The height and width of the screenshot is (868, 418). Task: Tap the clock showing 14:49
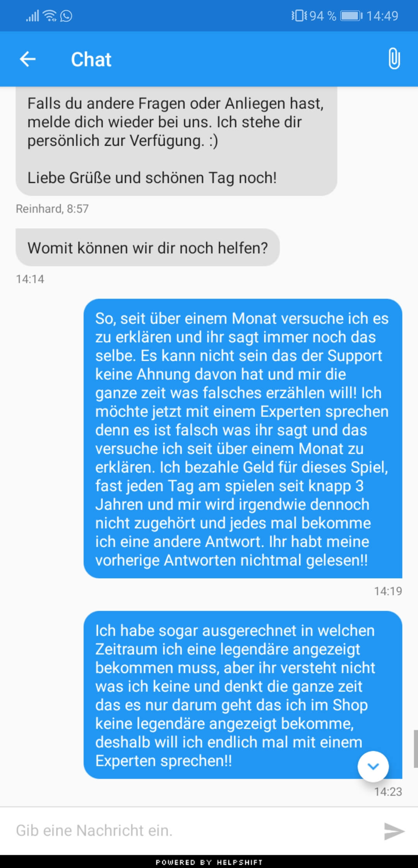tap(382, 16)
